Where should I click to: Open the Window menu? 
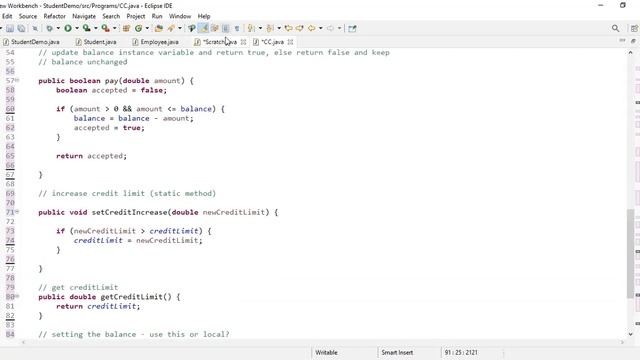tap(180, 16)
